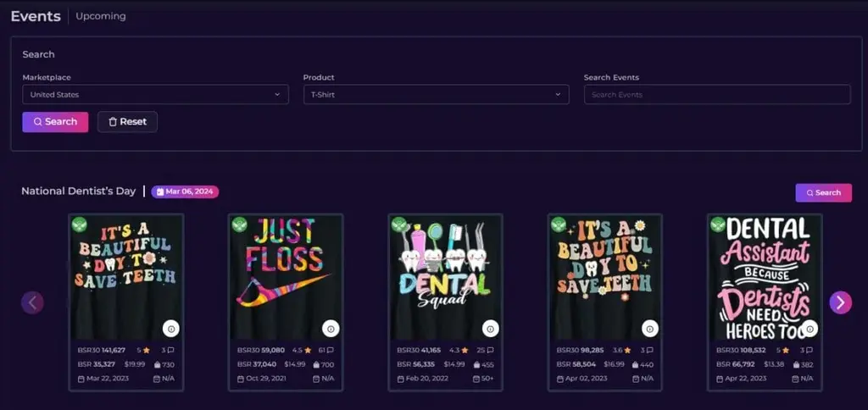The width and height of the screenshot is (868, 410).
Task: Click the 50+ reviews calendar icon
Action: pos(476,379)
